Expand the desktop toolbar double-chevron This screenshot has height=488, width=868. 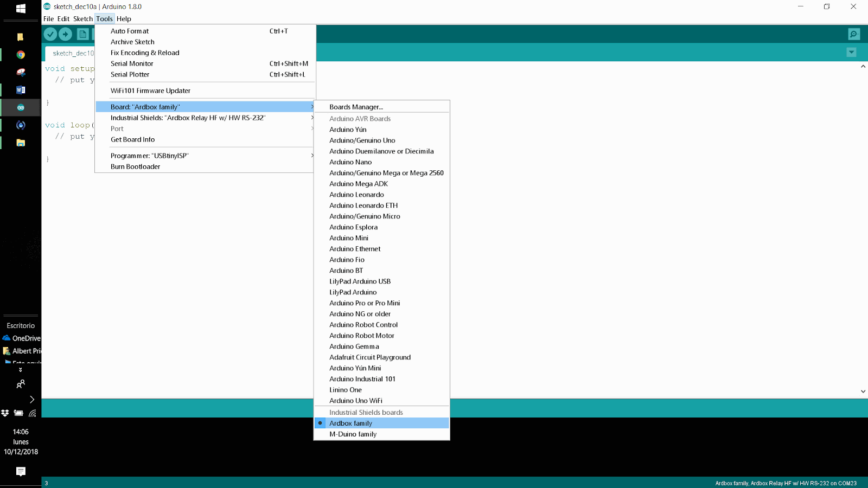point(21,370)
